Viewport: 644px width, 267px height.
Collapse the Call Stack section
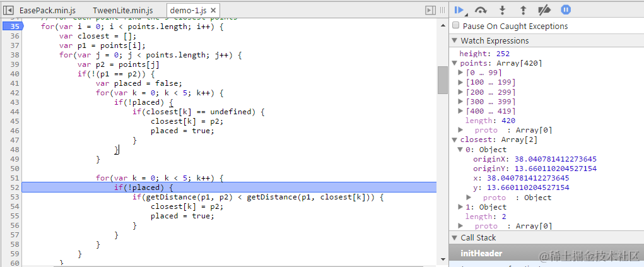[x=454, y=238]
